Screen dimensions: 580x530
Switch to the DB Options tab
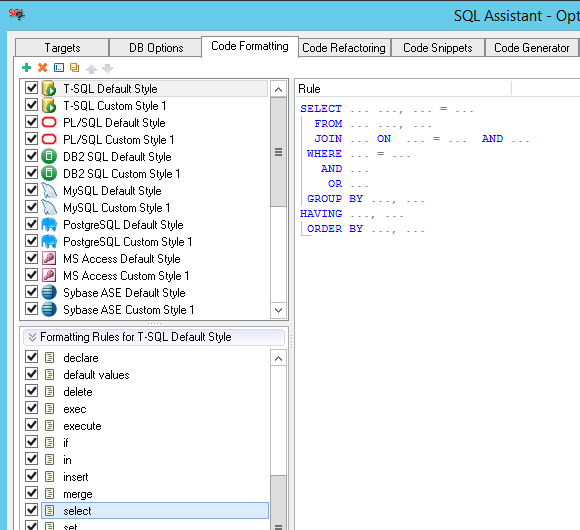[156, 48]
